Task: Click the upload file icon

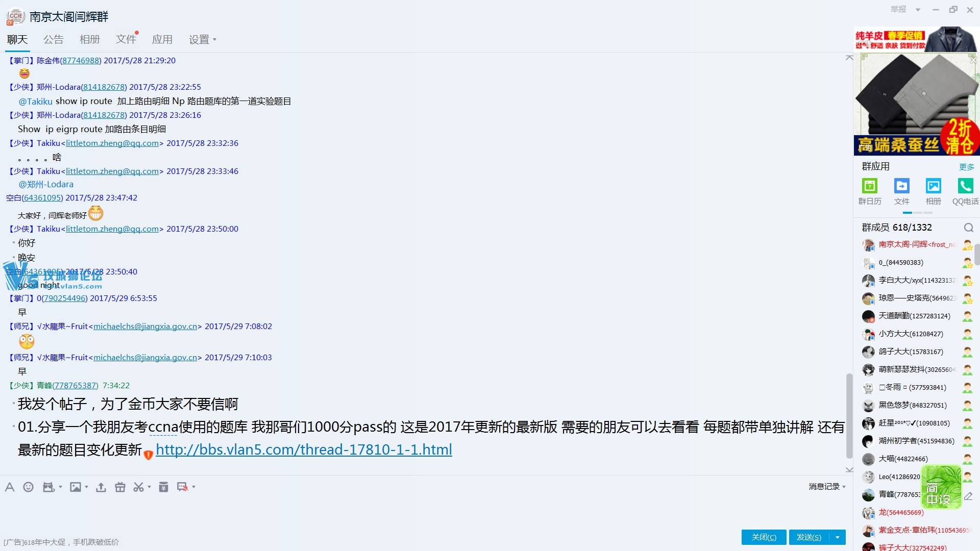Action: [101, 487]
